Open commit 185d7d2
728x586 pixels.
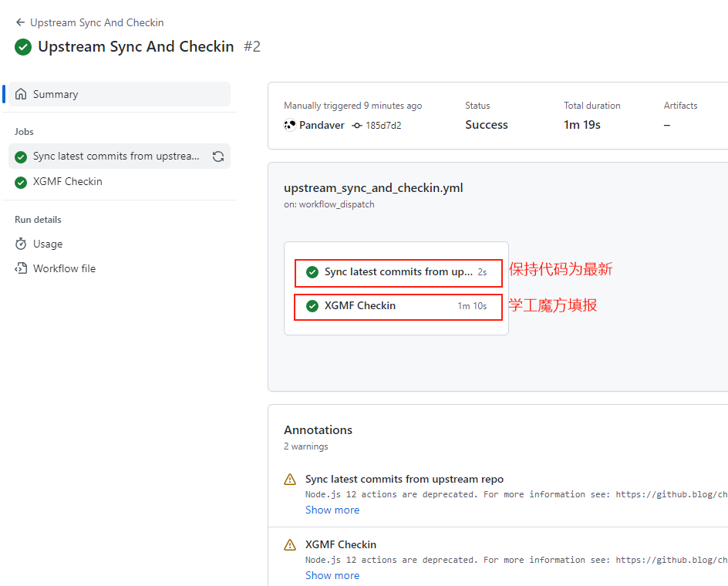(383, 126)
